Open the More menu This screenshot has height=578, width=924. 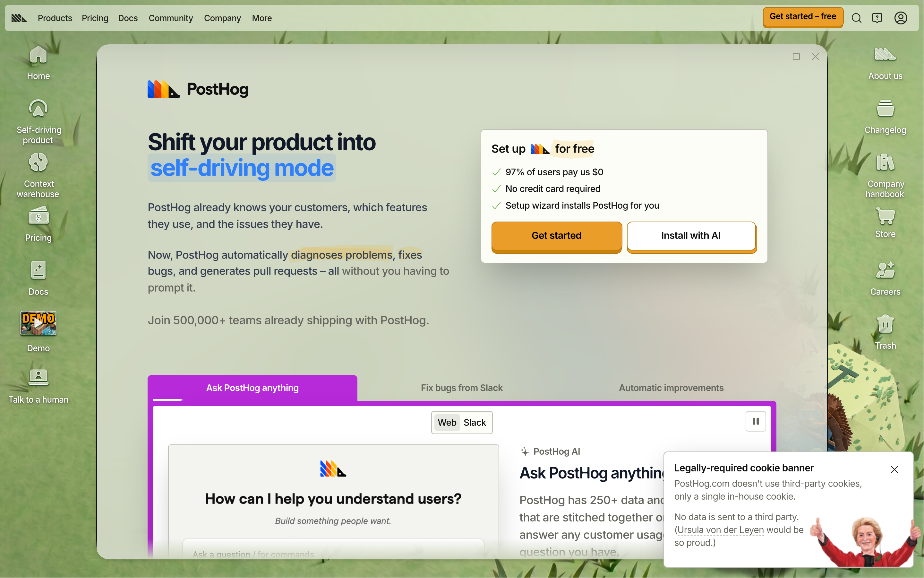point(262,18)
